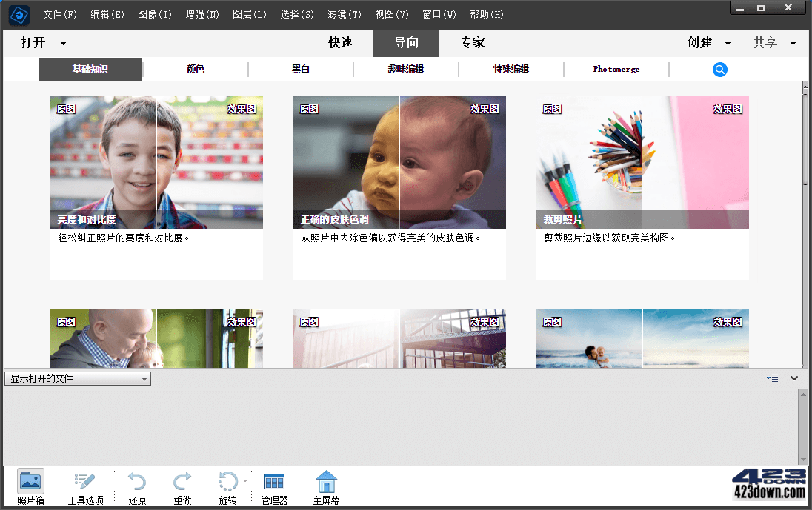This screenshot has height=510, width=812.
Task: Open the 滤镜 menu
Action: coord(344,14)
